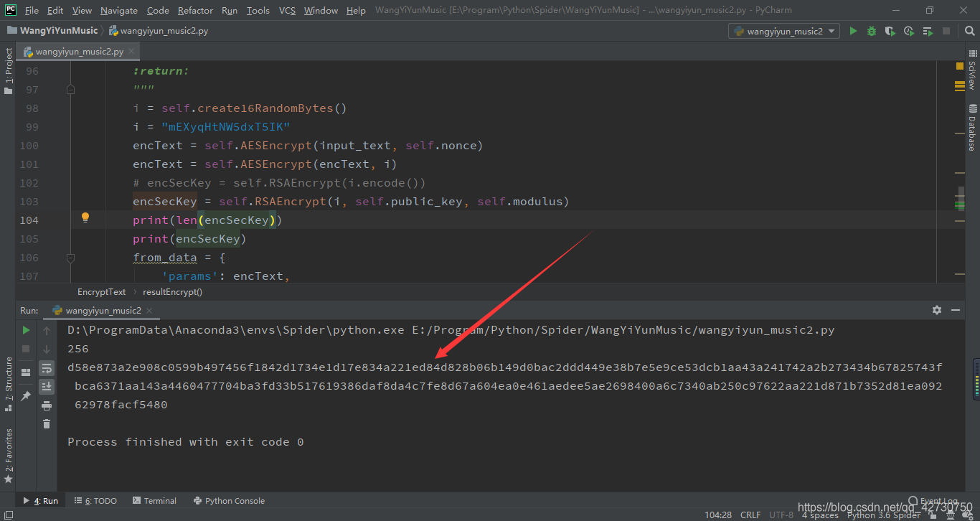980x521 pixels.
Task: Pin the Run tab with the pin icon
Action: click(x=26, y=395)
